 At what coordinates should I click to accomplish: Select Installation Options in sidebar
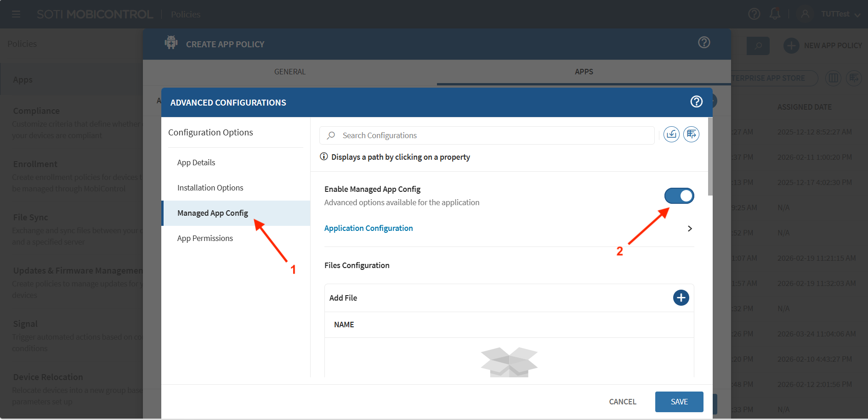pyautogui.click(x=210, y=188)
